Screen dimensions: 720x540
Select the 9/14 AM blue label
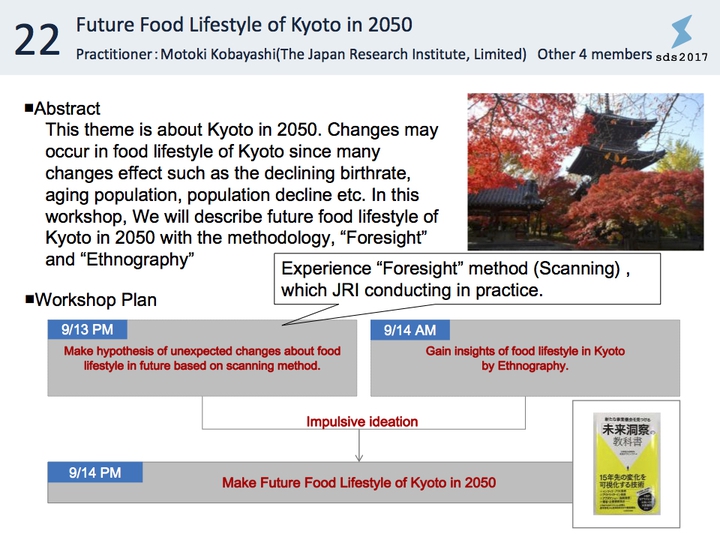[410, 330]
